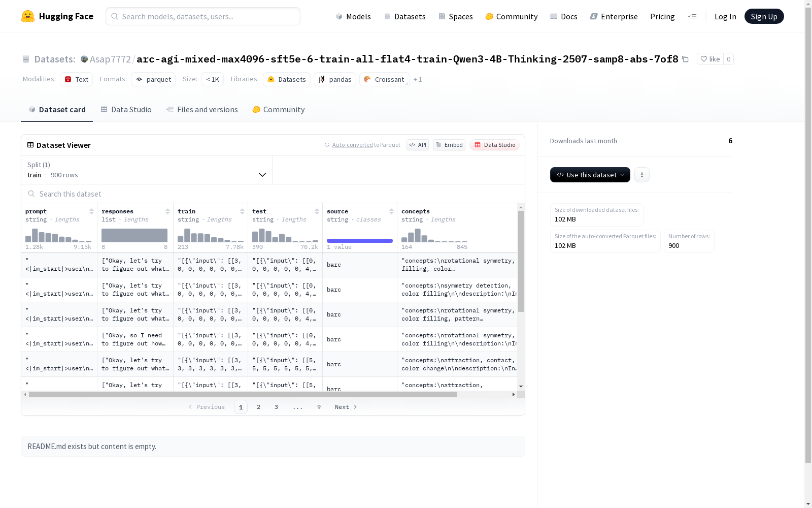Screen dimensions: 812x508
Task: Open Data Studio from the viewer header
Action: (x=494, y=145)
